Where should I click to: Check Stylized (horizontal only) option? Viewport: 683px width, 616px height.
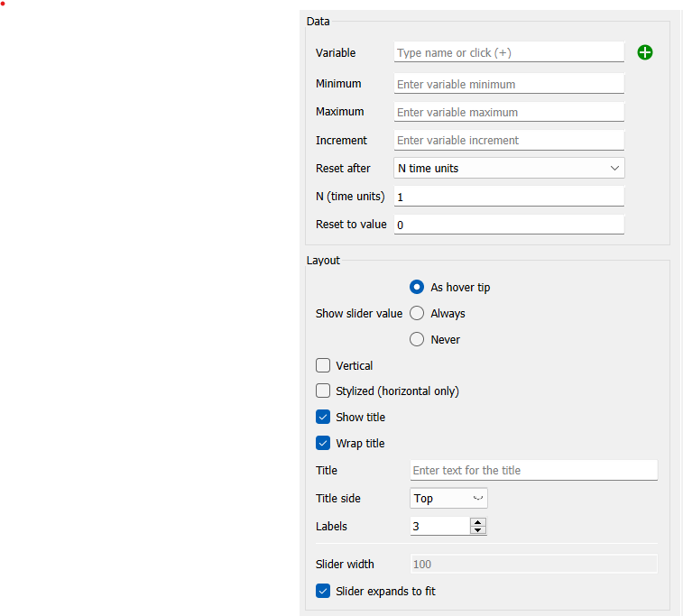pyautogui.click(x=323, y=391)
